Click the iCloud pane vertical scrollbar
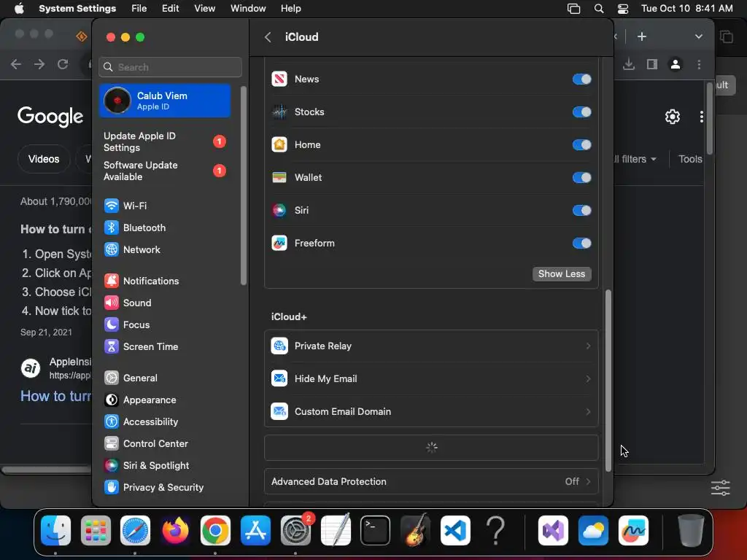The height and width of the screenshot is (560, 747). click(608, 381)
